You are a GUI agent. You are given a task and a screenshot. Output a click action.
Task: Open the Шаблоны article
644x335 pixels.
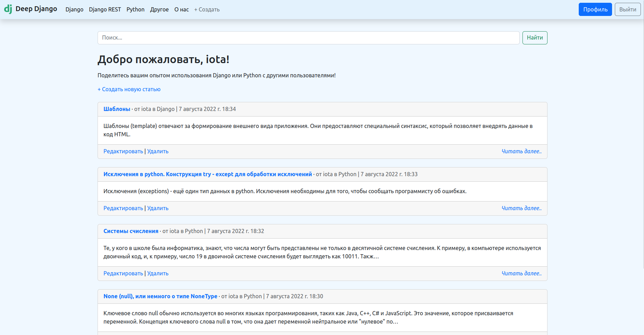117,109
